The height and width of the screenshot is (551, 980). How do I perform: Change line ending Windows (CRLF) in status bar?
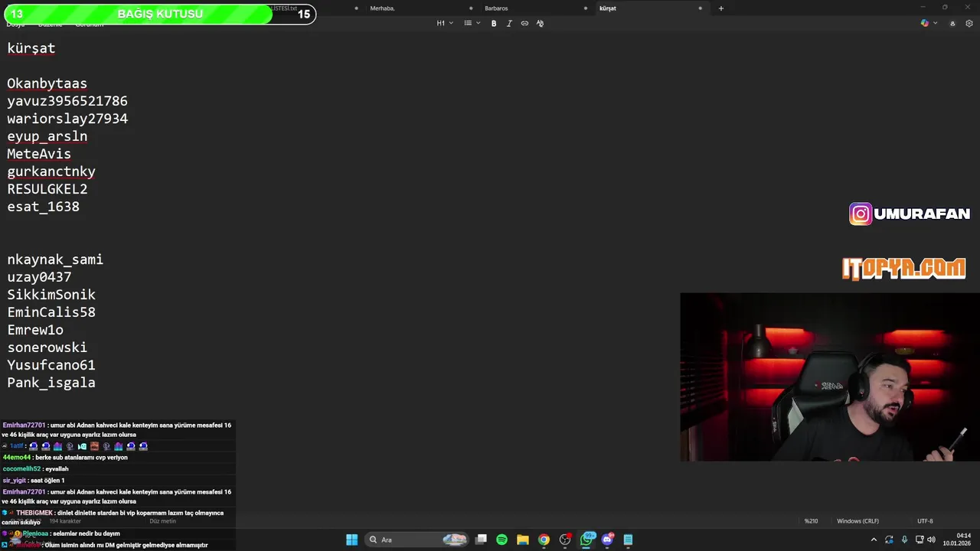[857, 521]
